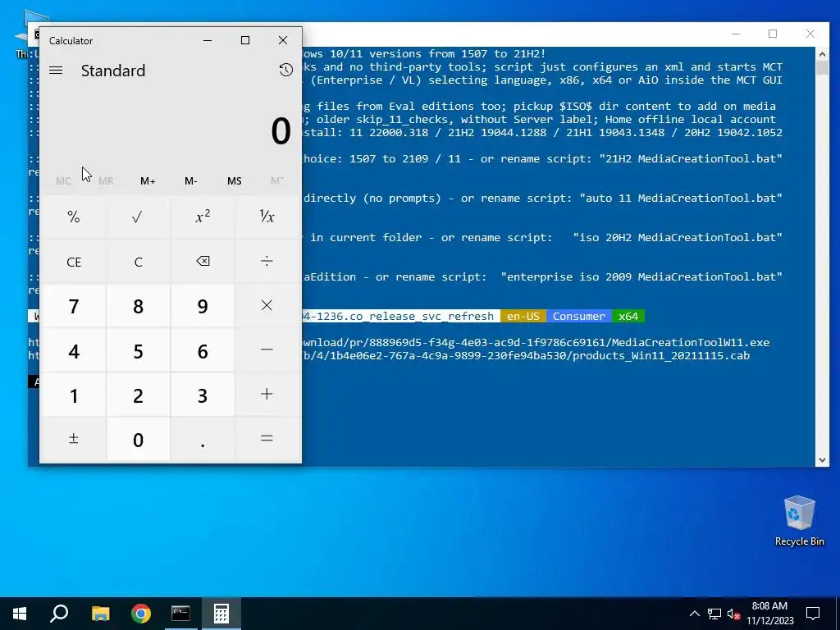Open the Calculator navigation hamburger menu
Screen dimensions: 840x630
56,71
